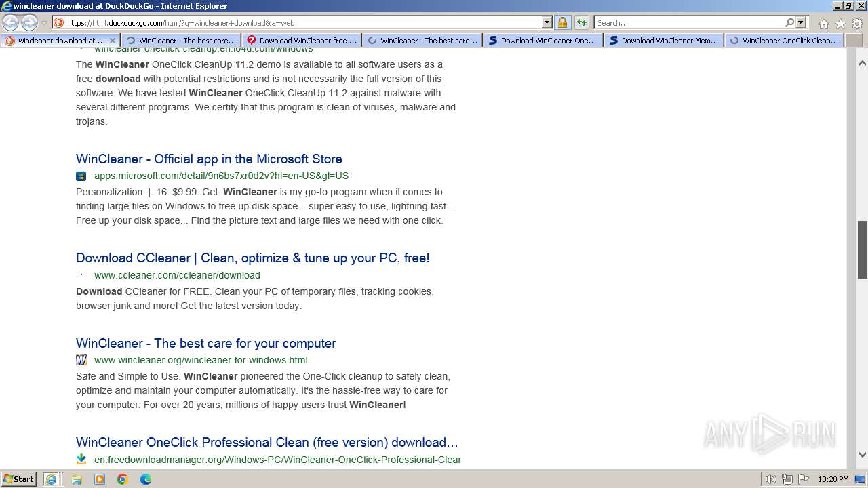The height and width of the screenshot is (488, 868).
Task: Click inside the Search... box
Action: coord(689,23)
